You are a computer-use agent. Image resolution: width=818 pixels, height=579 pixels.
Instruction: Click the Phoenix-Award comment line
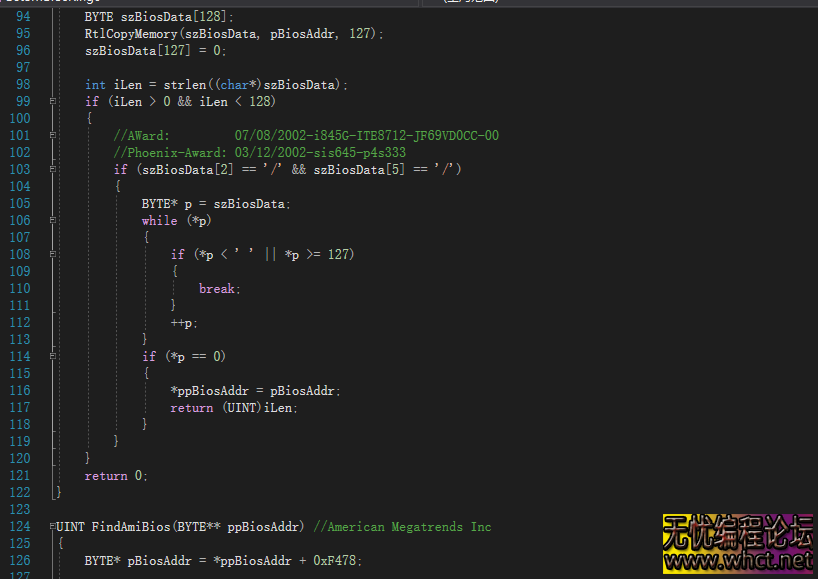260,153
